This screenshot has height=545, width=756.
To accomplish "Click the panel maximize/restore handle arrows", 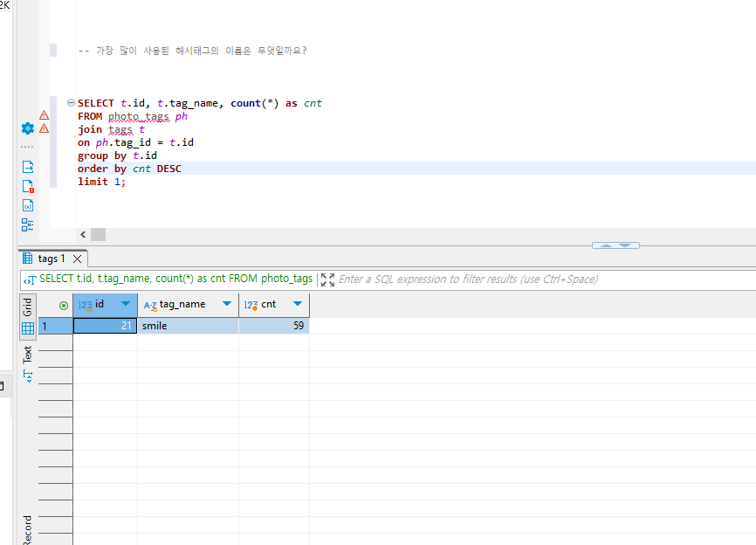I will (615, 245).
